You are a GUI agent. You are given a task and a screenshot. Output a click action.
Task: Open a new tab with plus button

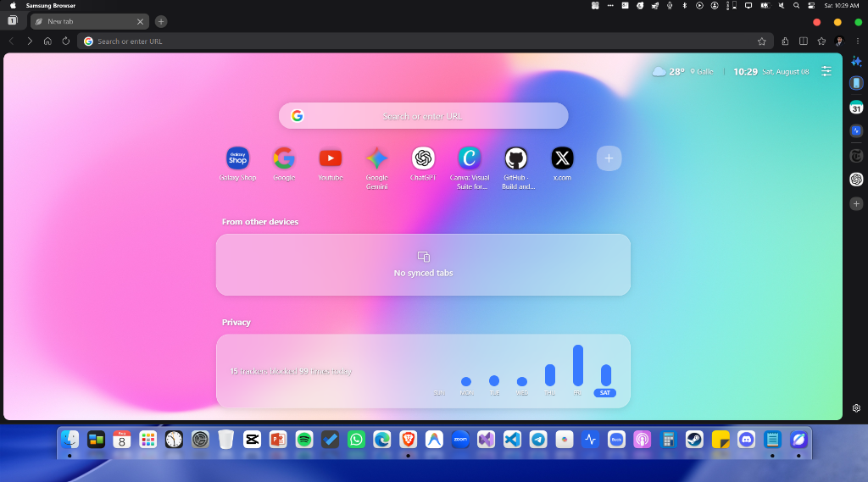click(161, 21)
